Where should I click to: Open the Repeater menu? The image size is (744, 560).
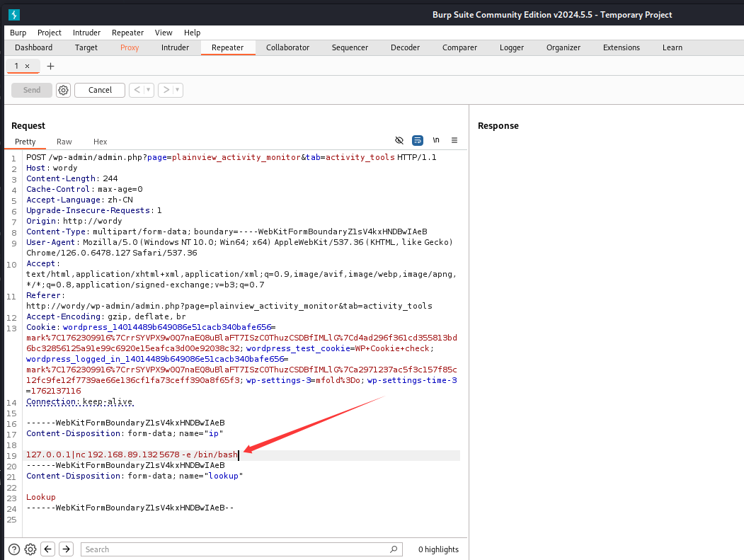127,33
